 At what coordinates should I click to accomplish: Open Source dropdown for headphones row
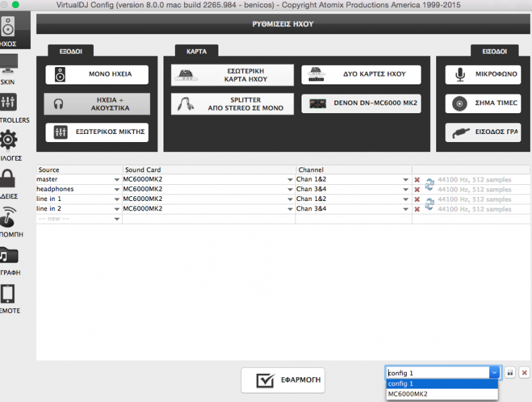117,190
